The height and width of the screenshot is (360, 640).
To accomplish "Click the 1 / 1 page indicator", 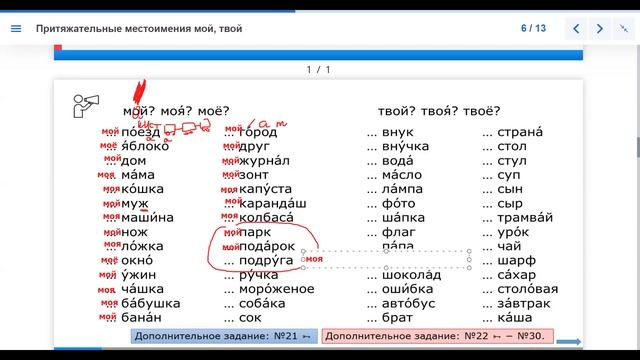I will coord(318,70).
